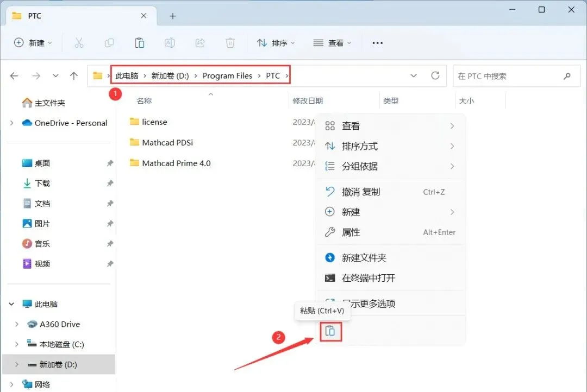Expand the Local Disk (C:) tree node
The image size is (587, 392).
(x=16, y=344)
